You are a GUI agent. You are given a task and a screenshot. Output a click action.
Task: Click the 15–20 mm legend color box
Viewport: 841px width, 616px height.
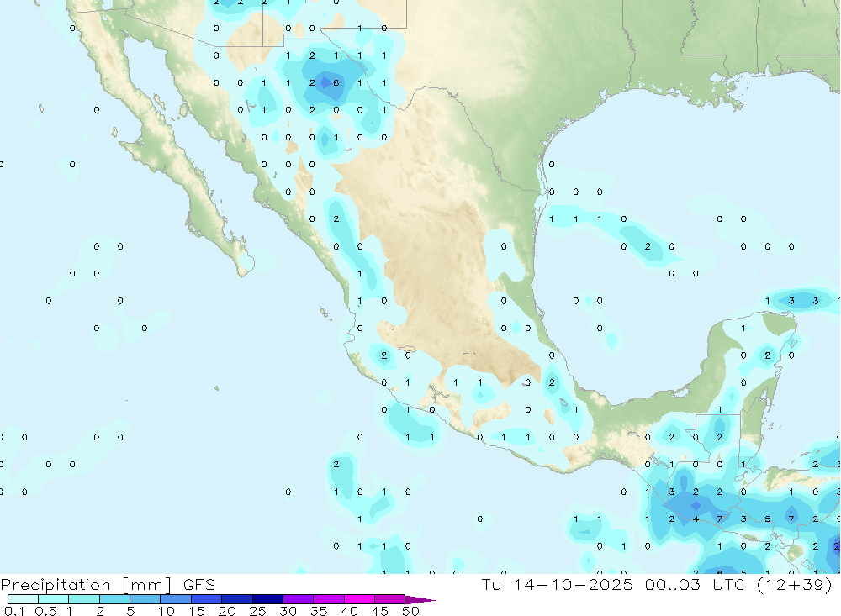[207, 599]
